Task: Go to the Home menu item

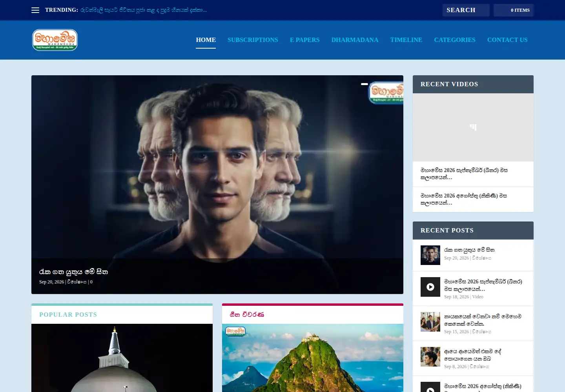Action: (206, 40)
